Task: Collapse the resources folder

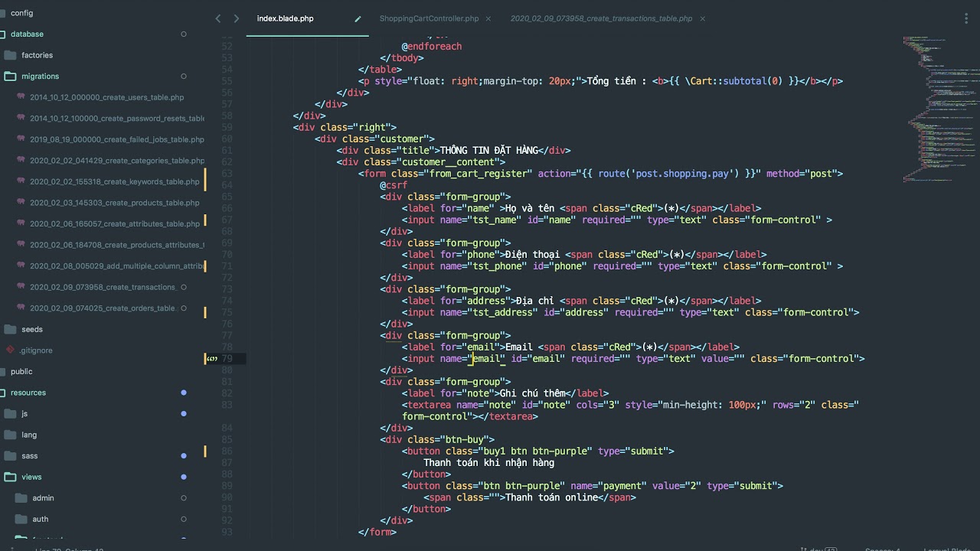Action: [x=28, y=393]
